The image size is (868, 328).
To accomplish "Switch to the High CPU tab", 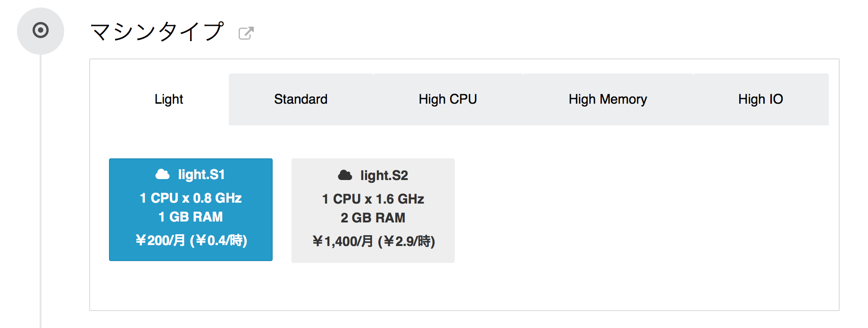I will click(x=448, y=99).
